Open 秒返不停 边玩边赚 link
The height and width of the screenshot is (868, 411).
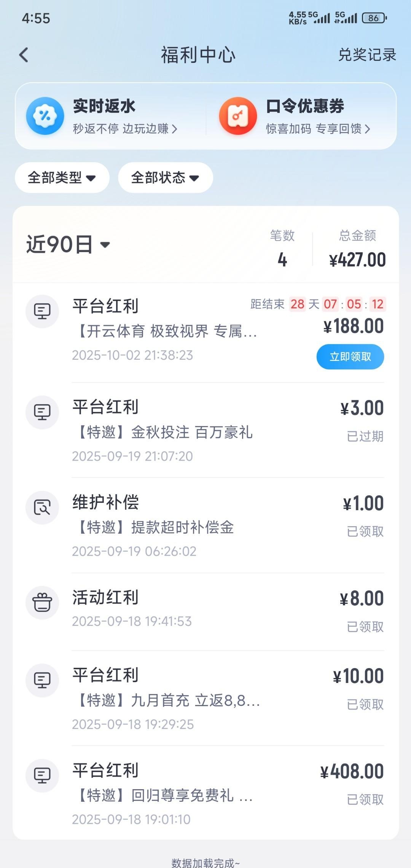(x=125, y=129)
